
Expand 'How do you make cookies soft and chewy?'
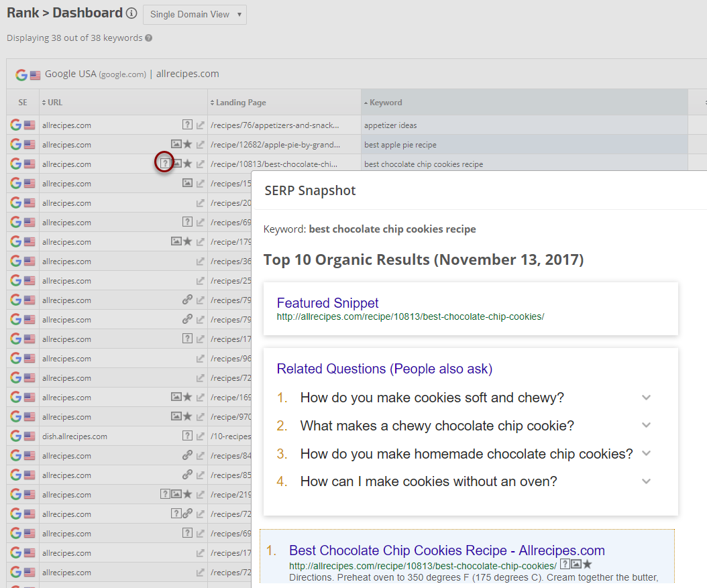coord(646,398)
